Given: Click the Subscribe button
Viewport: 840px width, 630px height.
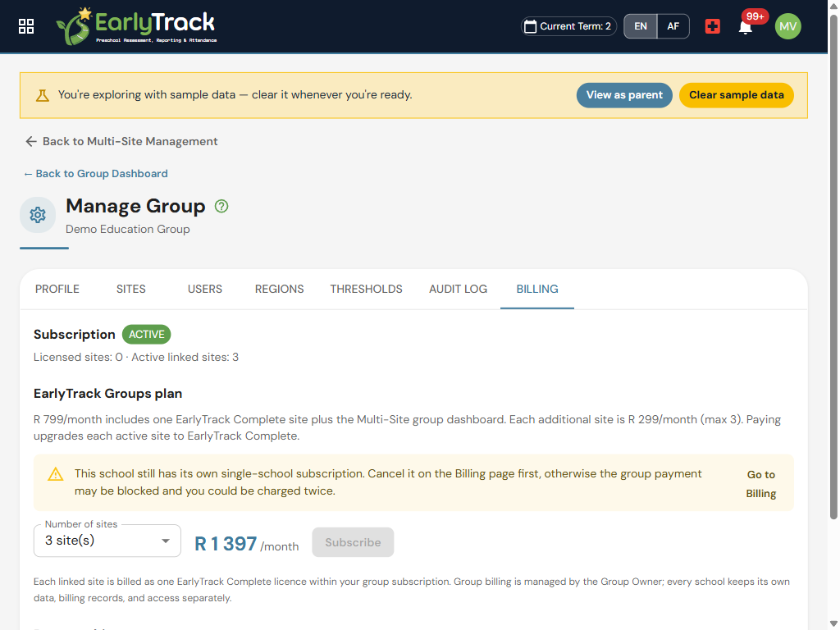Looking at the screenshot, I should (353, 542).
